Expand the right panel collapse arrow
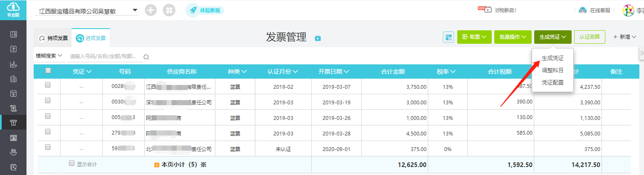The image size is (644, 175). pos(641,53)
